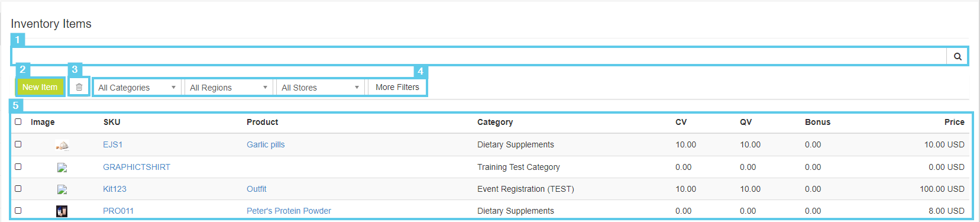Click the New Item button
The height and width of the screenshot is (222, 980).
(x=40, y=87)
